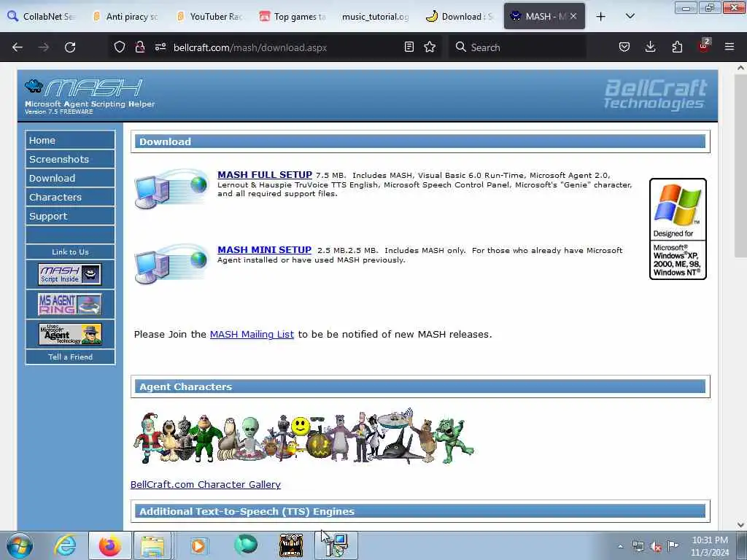Click the green round taskbar icon

(246, 545)
